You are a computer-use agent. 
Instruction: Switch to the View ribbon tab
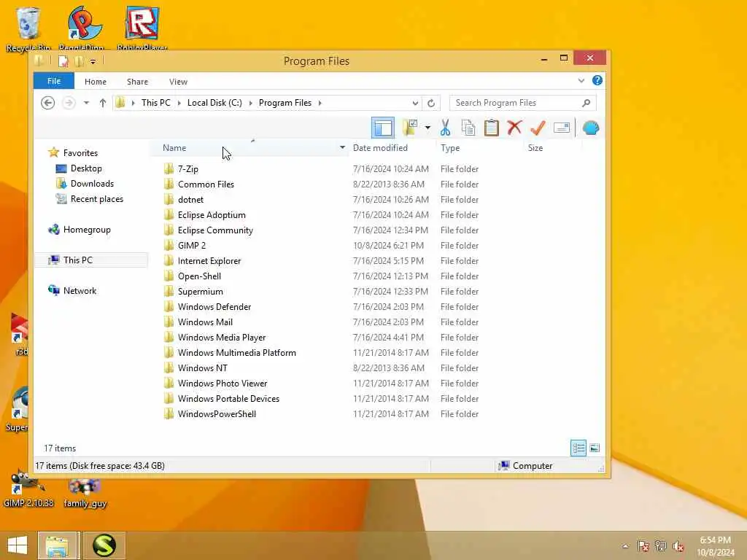[178, 82]
